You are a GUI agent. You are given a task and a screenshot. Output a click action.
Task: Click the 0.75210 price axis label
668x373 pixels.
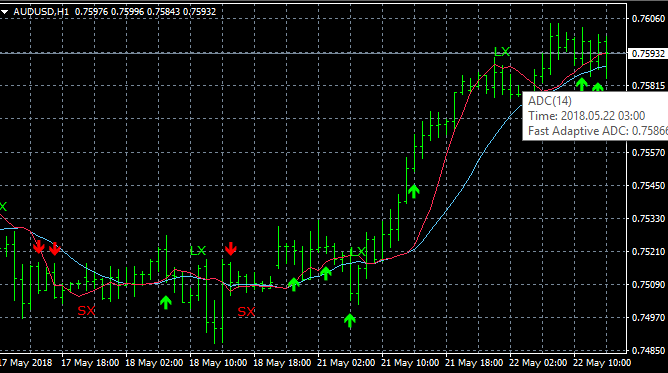tap(648, 252)
